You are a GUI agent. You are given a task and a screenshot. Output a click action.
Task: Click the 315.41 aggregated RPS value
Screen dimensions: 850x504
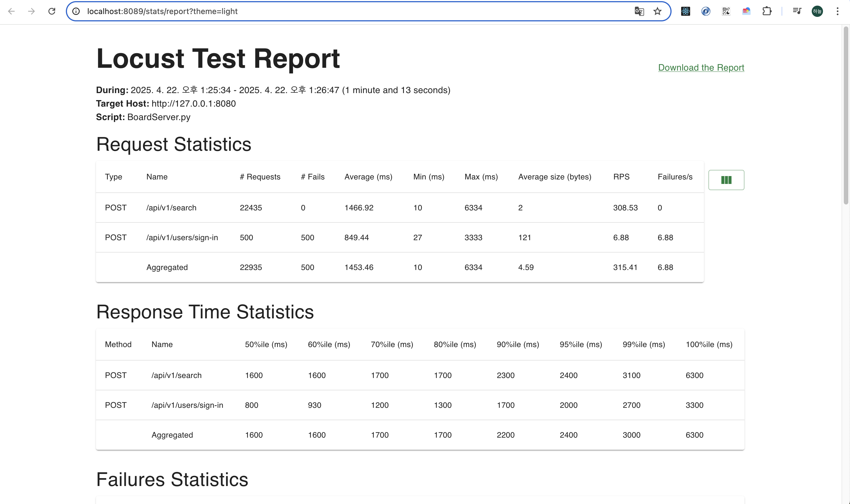click(x=625, y=268)
